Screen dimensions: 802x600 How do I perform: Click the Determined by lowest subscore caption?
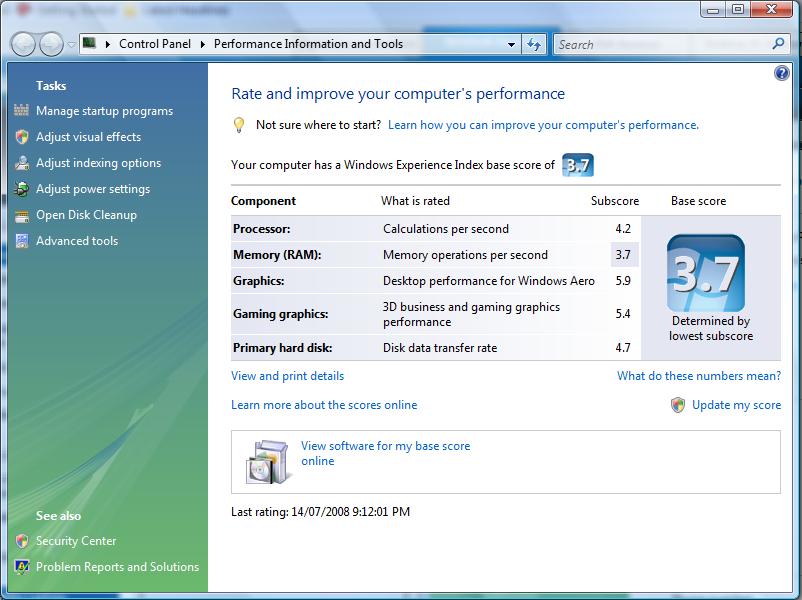coord(711,328)
